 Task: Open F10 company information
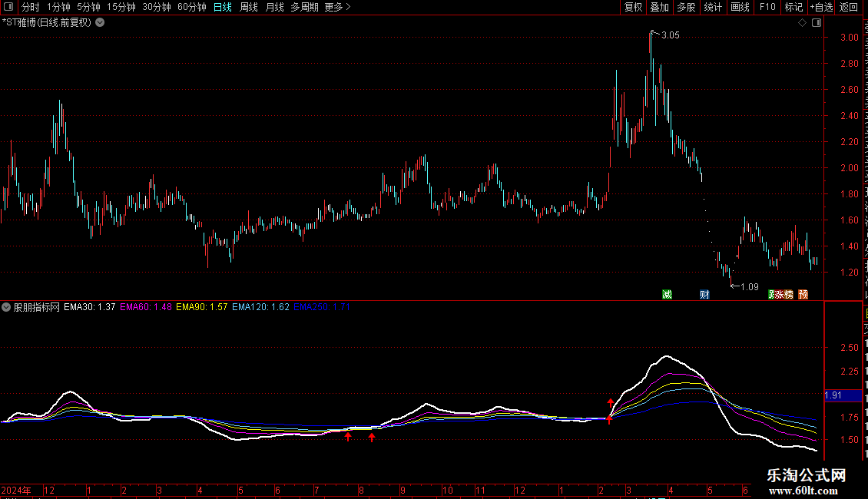point(767,7)
